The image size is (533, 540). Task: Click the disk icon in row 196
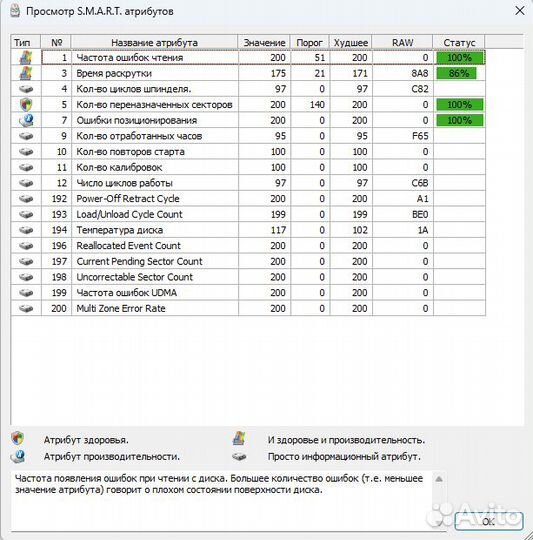(26, 246)
